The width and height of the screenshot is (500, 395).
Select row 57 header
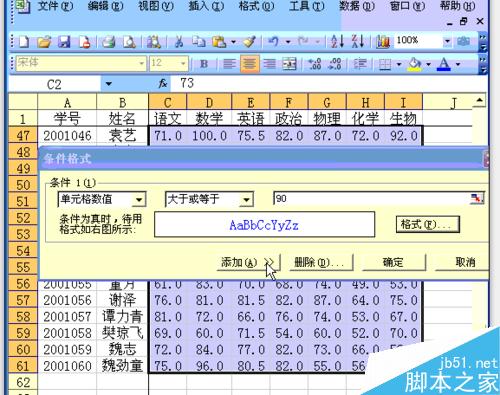tap(23, 300)
